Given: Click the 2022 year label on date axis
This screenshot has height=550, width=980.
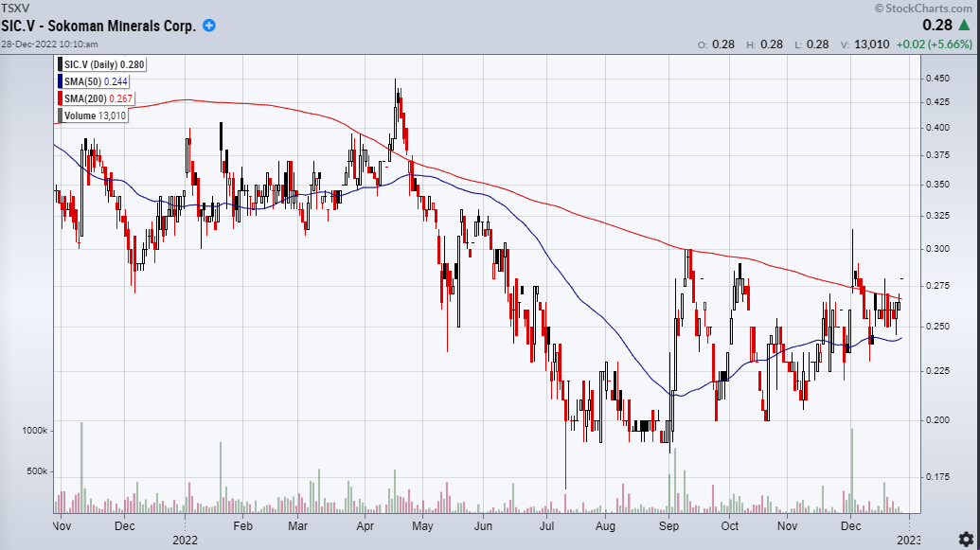Looking at the screenshot, I should (185, 540).
